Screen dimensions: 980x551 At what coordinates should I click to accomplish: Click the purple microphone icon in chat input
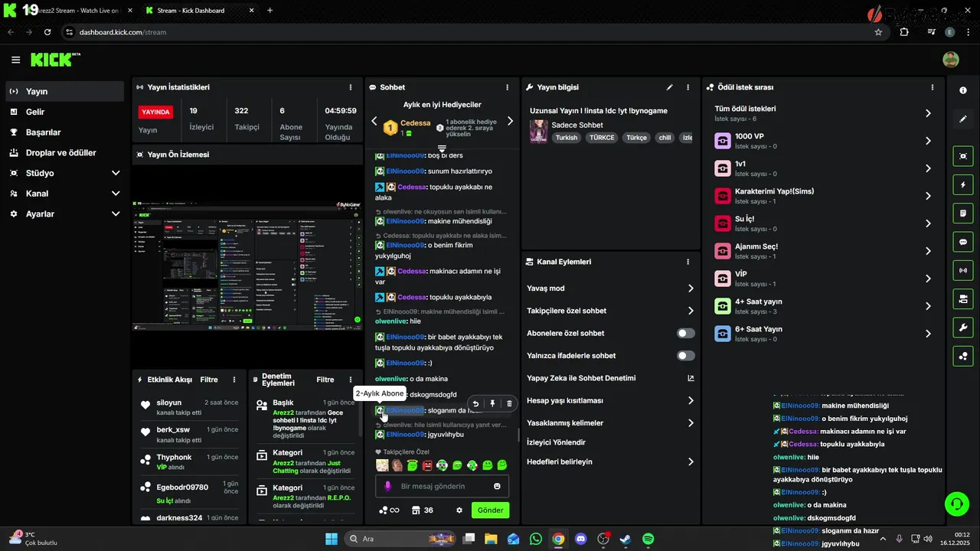387,486
